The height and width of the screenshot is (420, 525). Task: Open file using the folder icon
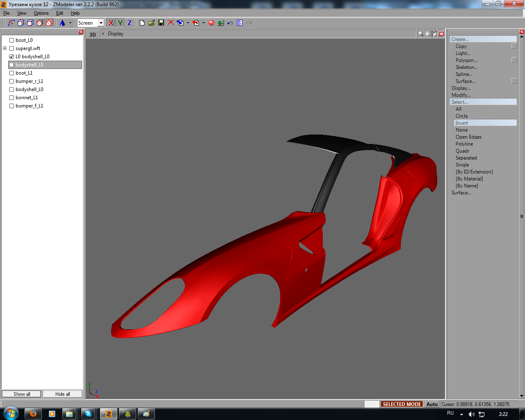[x=151, y=23]
